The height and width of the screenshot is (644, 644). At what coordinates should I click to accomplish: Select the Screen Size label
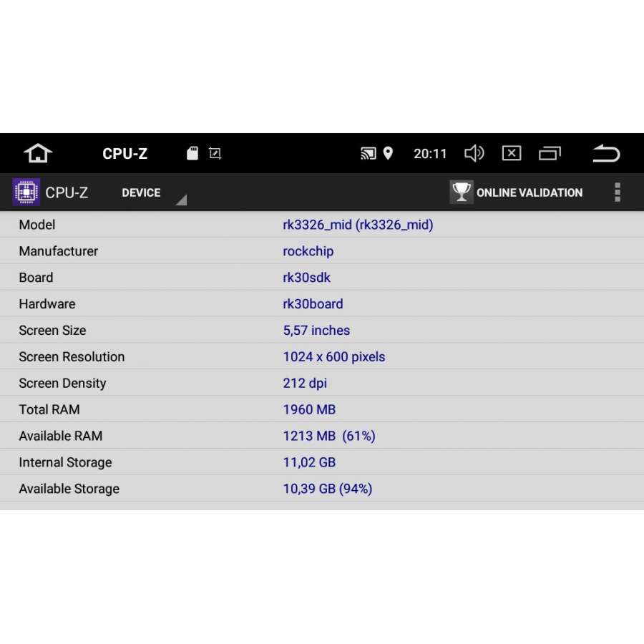tap(52, 330)
